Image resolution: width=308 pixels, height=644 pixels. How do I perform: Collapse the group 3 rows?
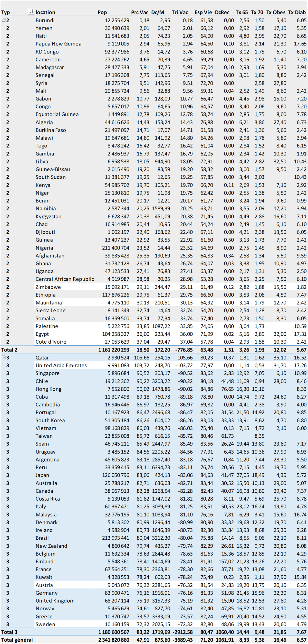click(4, 357)
